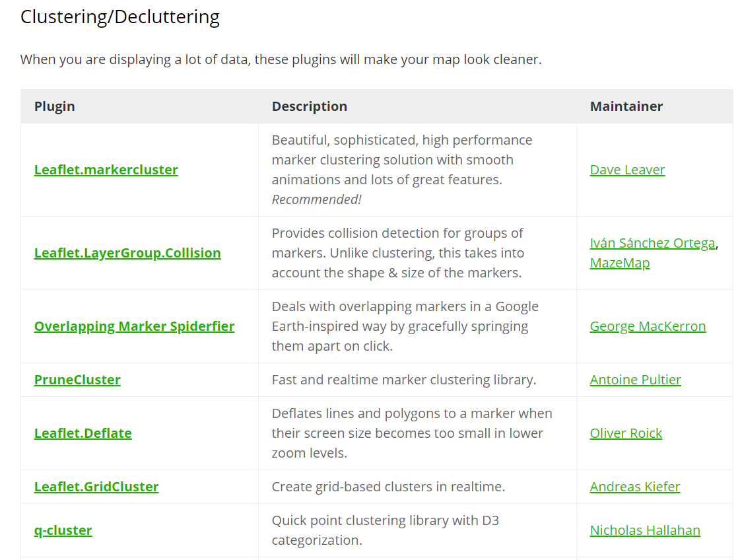This screenshot has height=560, width=740.
Task: Open Oliver Roick's maintainer profile
Action: pyautogui.click(x=626, y=433)
